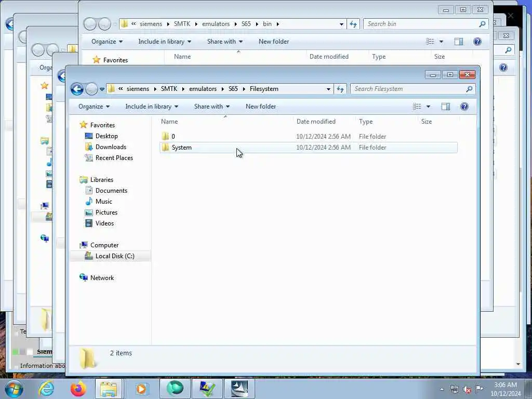532x399 pixels.
Task: Open the green round app on taskbar
Action: [x=175, y=389]
